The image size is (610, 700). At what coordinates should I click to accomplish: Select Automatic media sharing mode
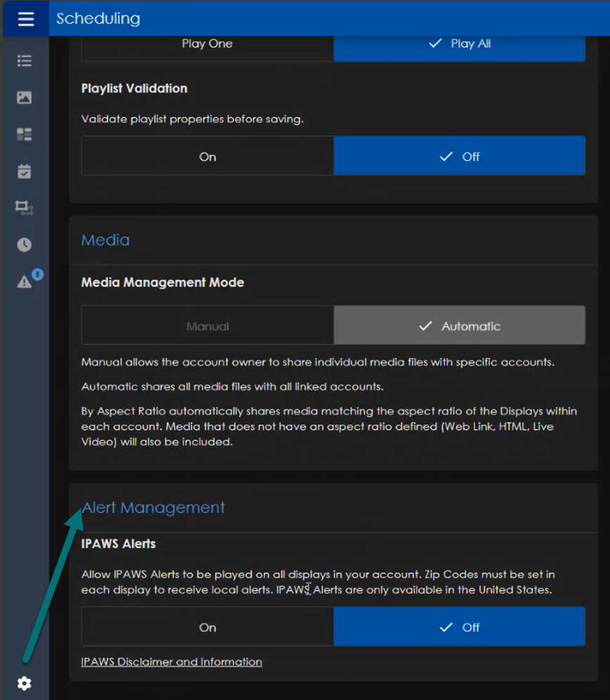coord(459,326)
